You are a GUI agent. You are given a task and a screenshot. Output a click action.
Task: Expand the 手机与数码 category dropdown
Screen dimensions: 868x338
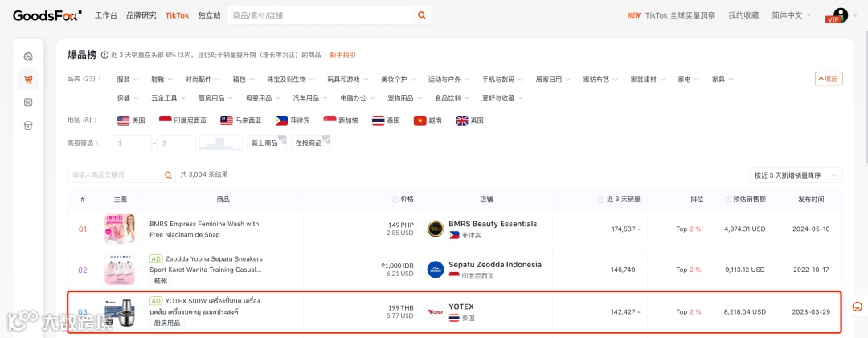(502, 80)
